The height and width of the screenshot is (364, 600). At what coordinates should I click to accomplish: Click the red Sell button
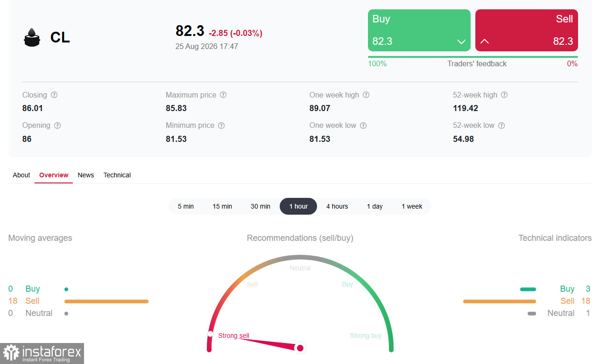[x=527, y=30]
